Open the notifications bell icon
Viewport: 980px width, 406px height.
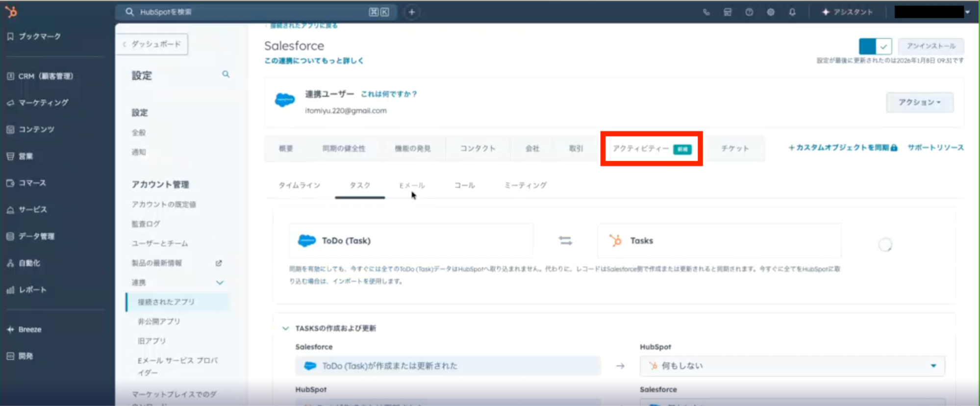(x=792, y=12)
